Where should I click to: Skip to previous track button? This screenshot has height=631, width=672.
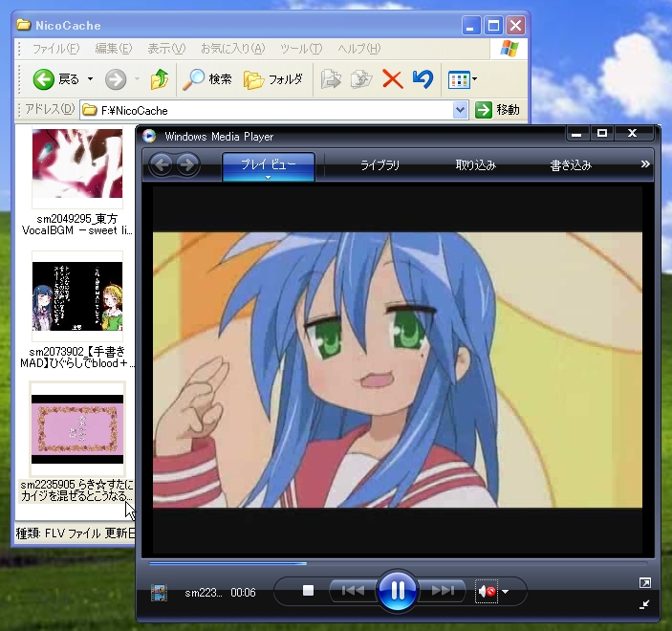click(353, 591)
